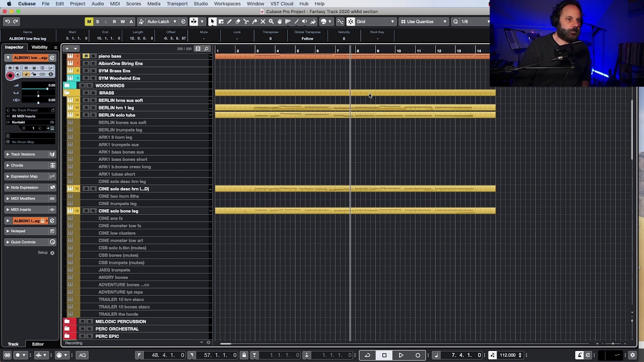Screen dimensions: 644x362
Task: Click the All MIDI Inputs routing field
Action: 30,116
